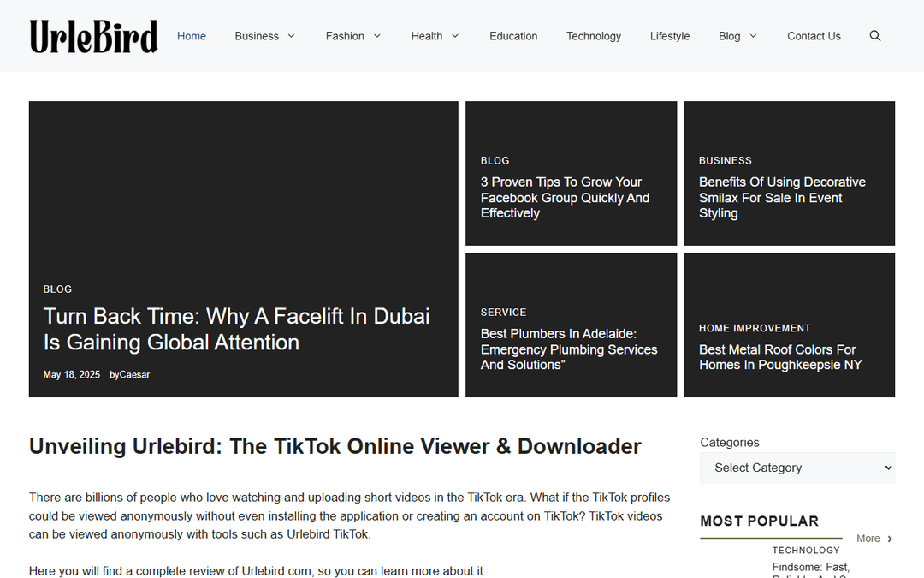Click the 'May 18, 2025' post date
Screen dimensions: 924x578
point(71,374)
